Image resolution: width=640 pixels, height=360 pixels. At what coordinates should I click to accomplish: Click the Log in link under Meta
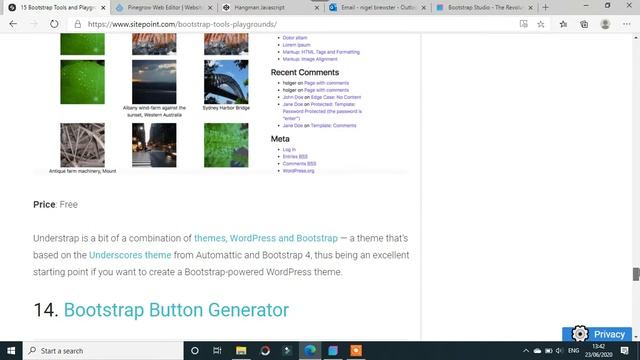(289, 149)
